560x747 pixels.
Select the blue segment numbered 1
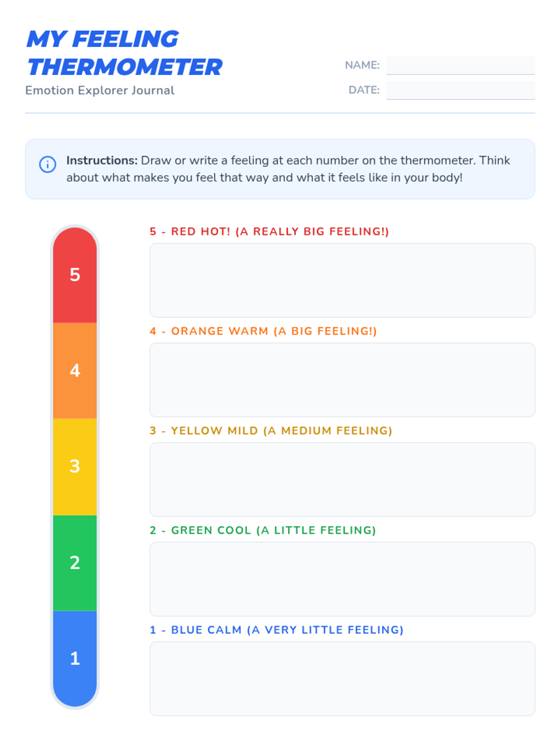[75, 658]
